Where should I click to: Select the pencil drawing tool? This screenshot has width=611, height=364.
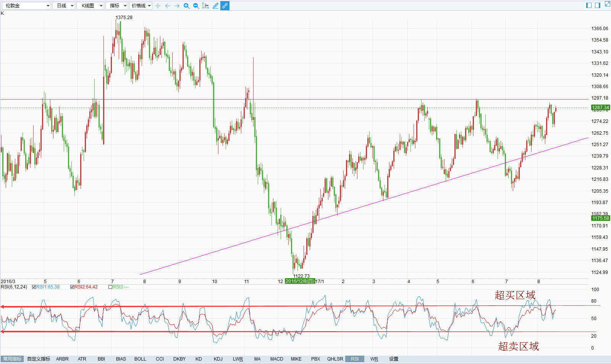click(x=215, y=6)
